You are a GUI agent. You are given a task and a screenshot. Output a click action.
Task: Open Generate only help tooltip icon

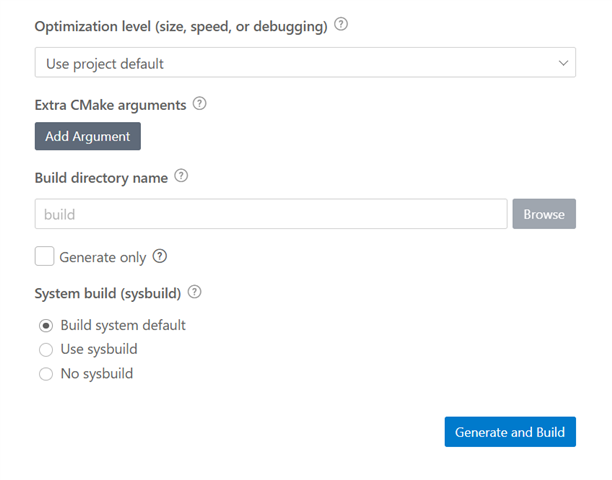point(160,256)
